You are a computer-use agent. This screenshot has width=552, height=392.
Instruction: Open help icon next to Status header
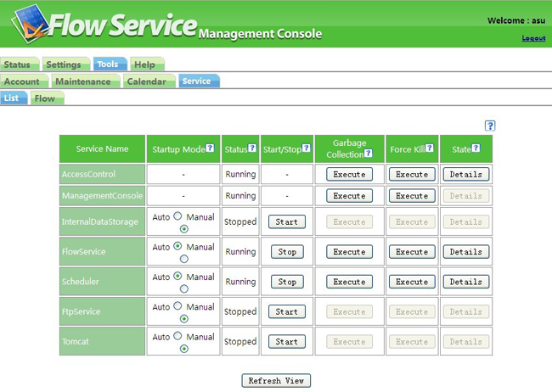252,148
